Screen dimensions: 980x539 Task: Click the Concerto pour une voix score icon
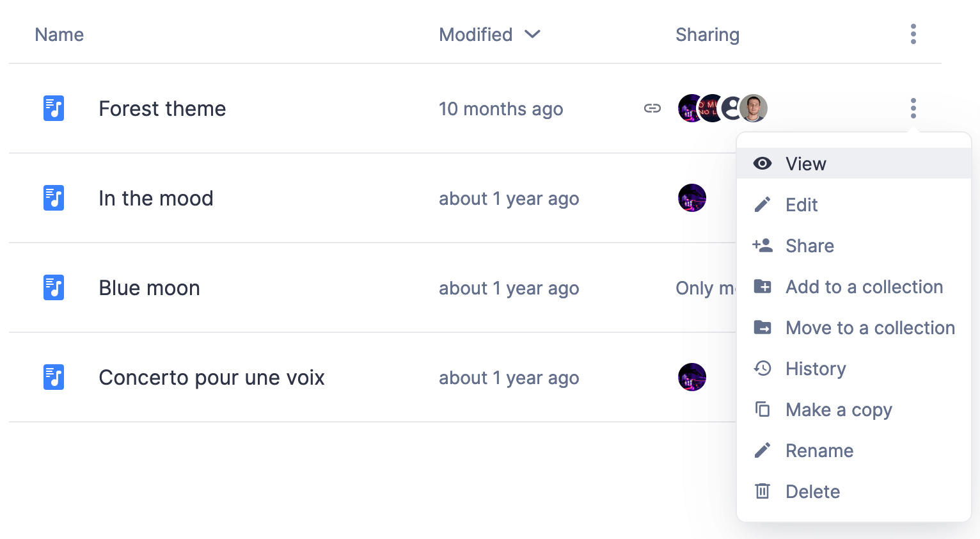click(54, 377)
